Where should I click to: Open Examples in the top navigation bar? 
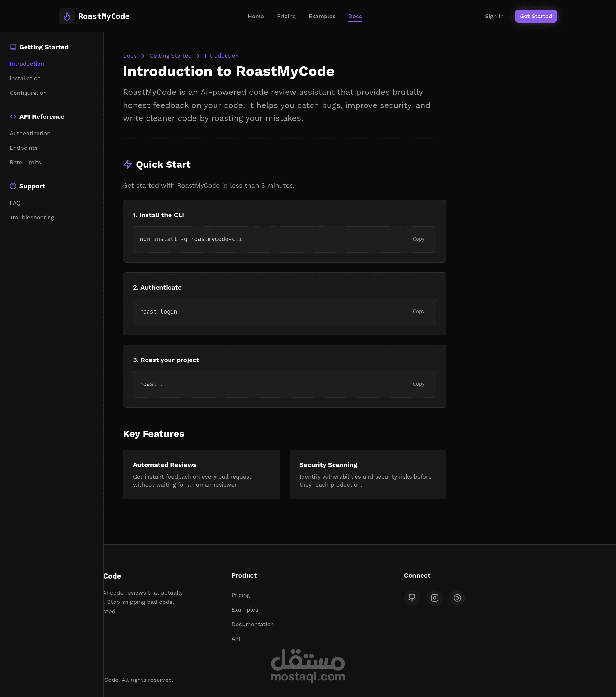click(x=322, y=17)
